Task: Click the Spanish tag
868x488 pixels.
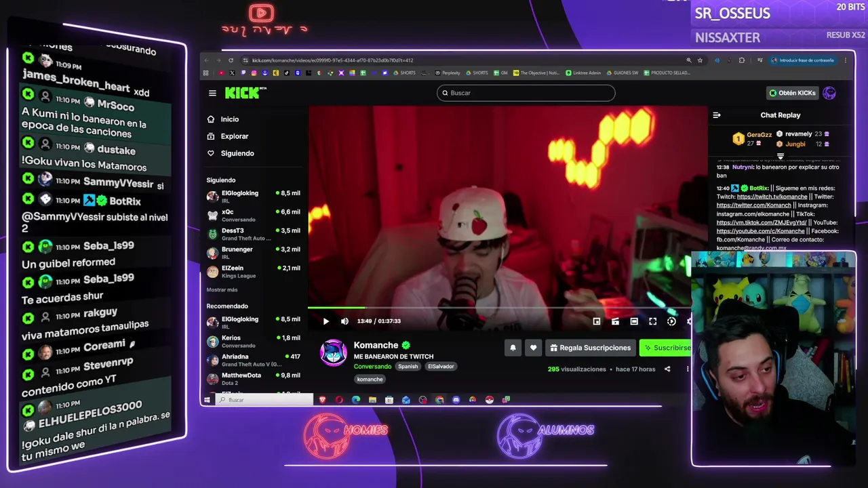Action: click(x=408, y=367)
